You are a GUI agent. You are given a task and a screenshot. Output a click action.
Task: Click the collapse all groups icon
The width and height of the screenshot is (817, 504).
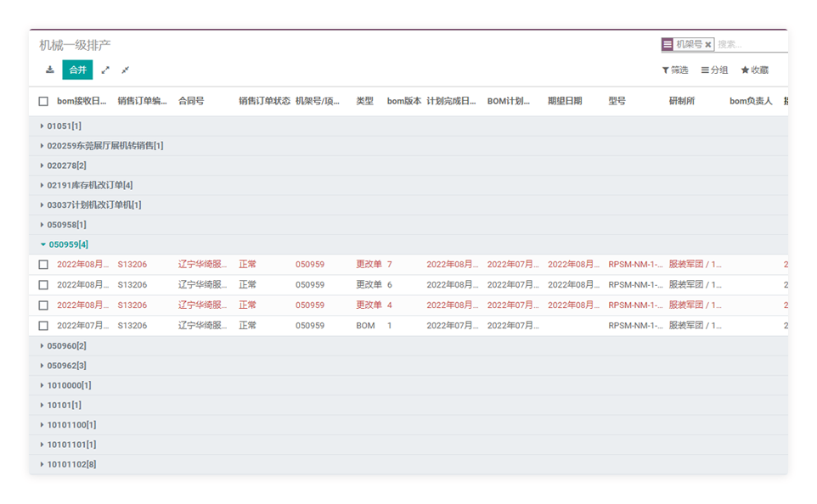tap(125, 70)
